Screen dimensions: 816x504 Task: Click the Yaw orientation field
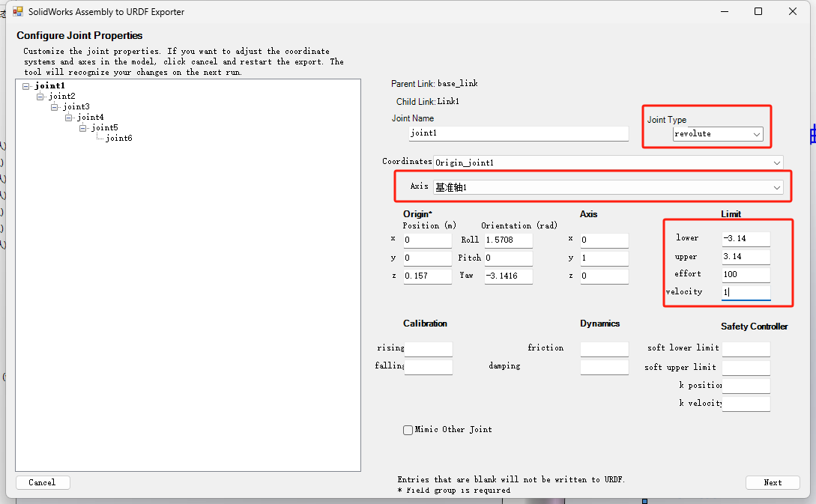tap(509, 276)
